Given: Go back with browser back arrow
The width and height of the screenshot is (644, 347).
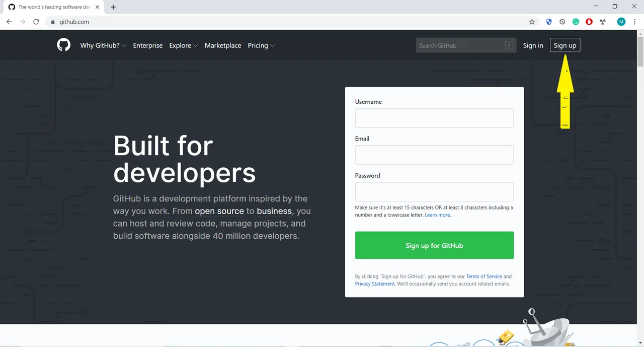Looking at the screenshot, I should (9, 22).
